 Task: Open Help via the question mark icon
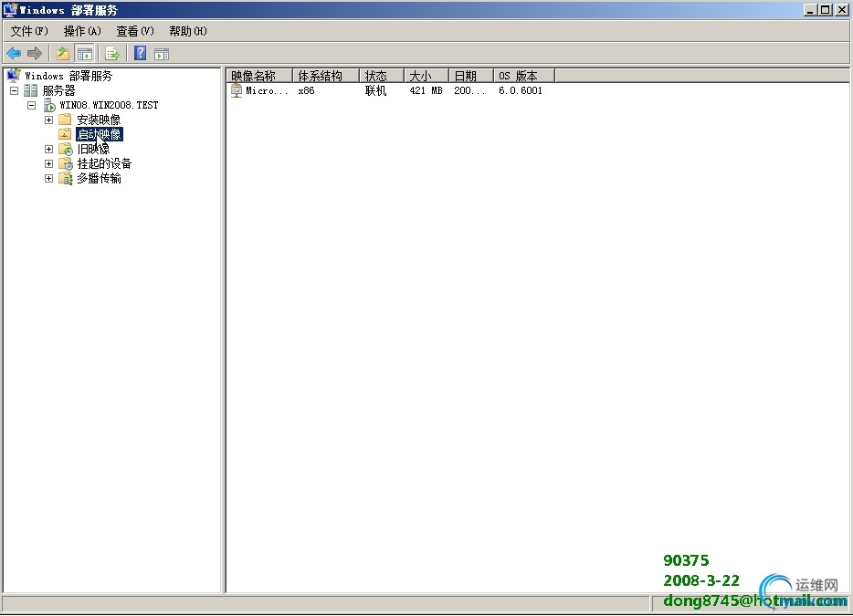[x=141, y=53]
